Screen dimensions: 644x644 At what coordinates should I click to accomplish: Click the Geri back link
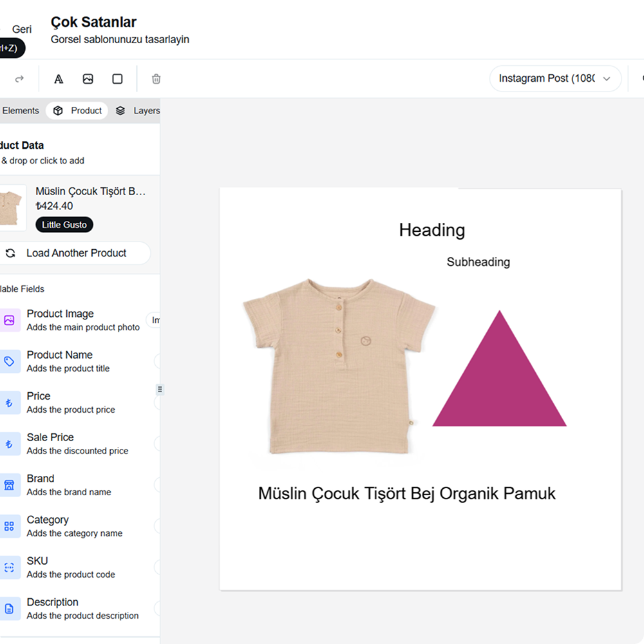point(22,30)
